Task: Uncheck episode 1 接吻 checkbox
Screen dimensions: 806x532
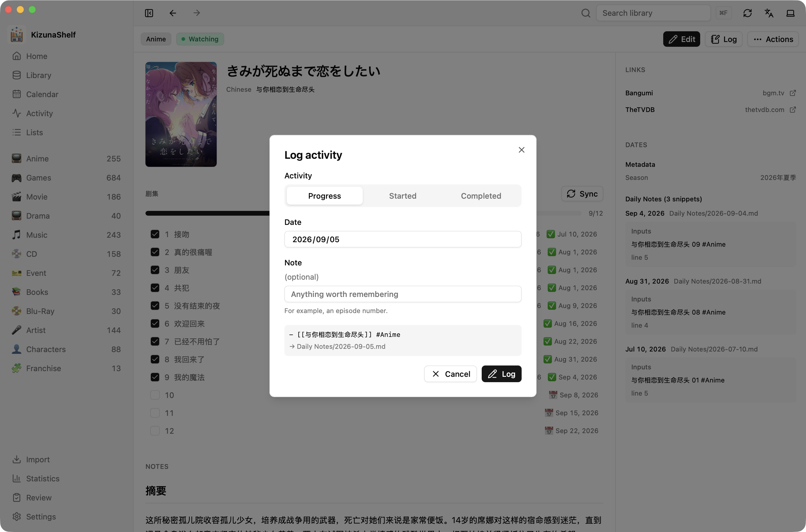Action: tap(155, 234)
